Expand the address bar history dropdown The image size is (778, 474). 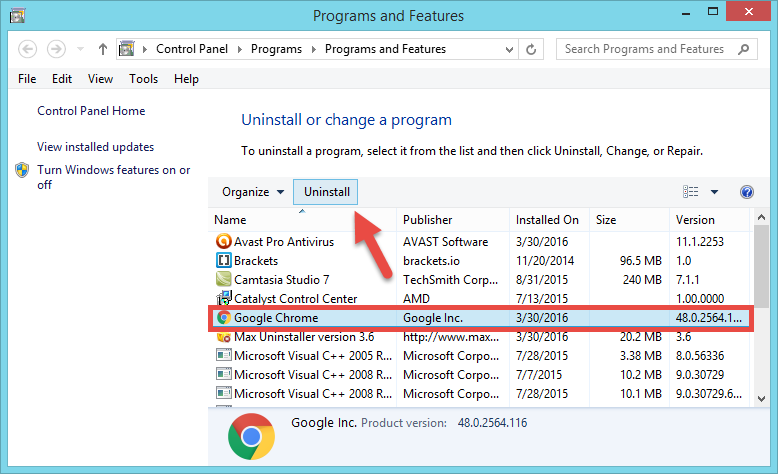tap(509, 49)
